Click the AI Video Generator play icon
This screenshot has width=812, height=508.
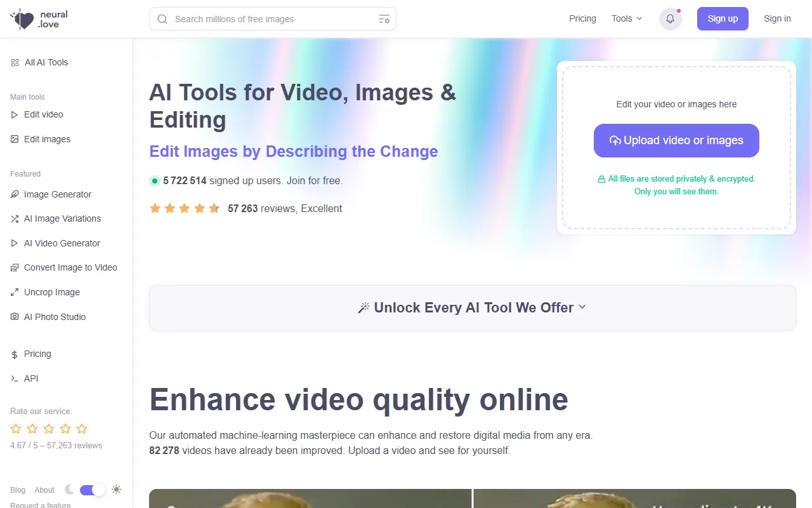(15, 243)
